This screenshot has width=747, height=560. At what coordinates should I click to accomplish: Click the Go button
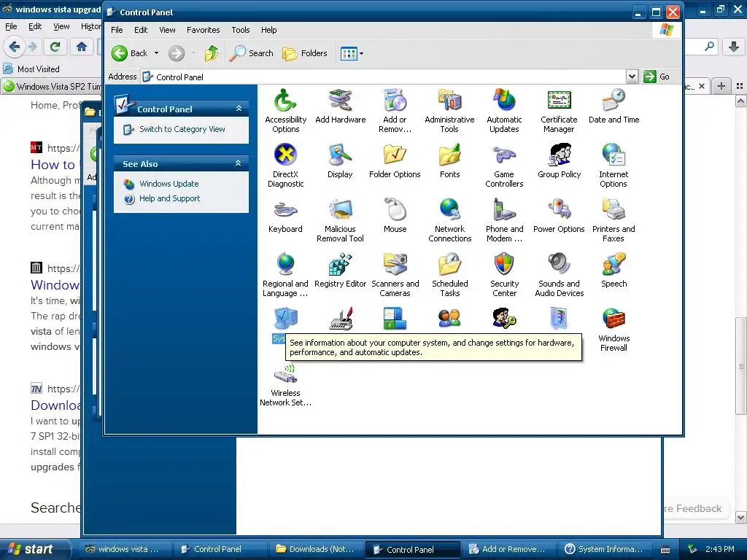[x=657, y=77]
